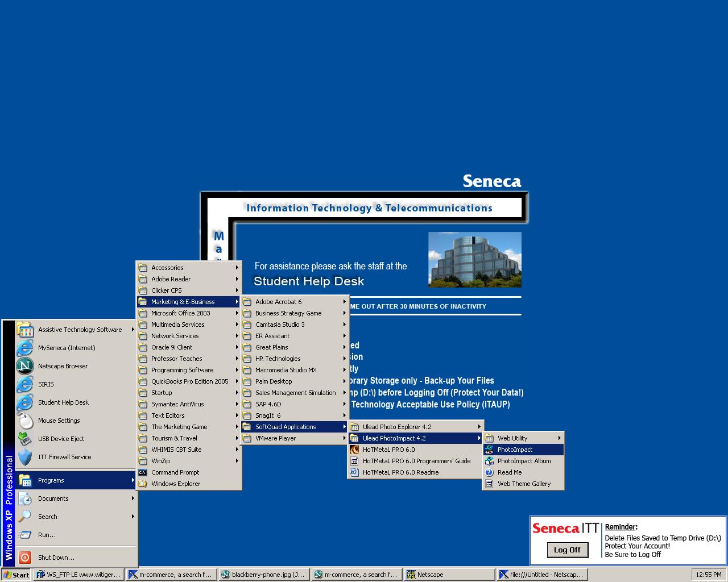This screenshot has height=582, width=728.
Task: Open PhotoImpact Album from the submenu
Action: (x=523, y=461)
